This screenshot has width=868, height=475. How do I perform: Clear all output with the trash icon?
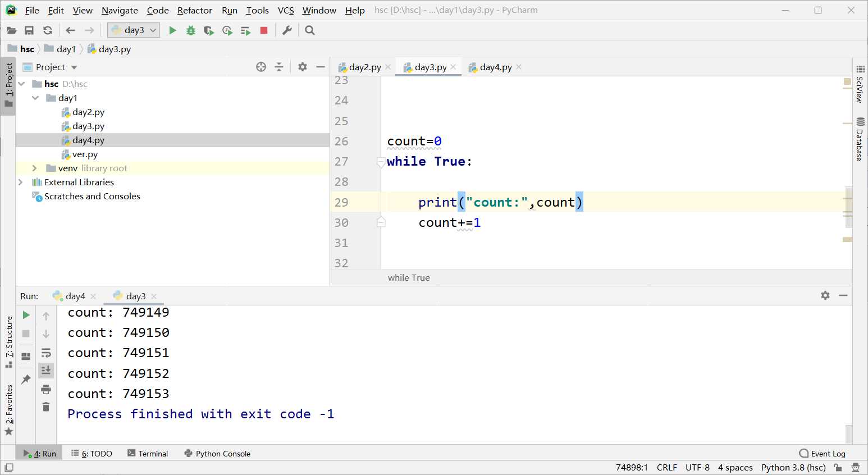coord(46,407)
